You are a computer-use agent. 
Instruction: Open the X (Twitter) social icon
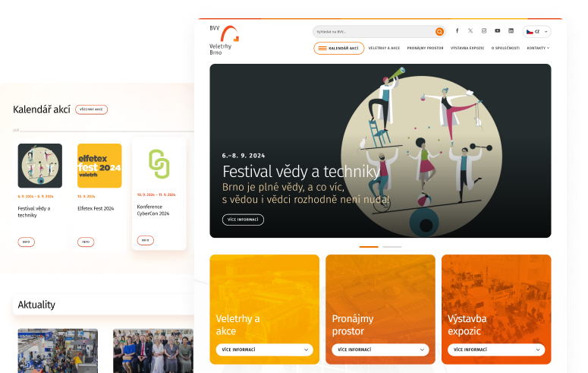pos(470,31)
